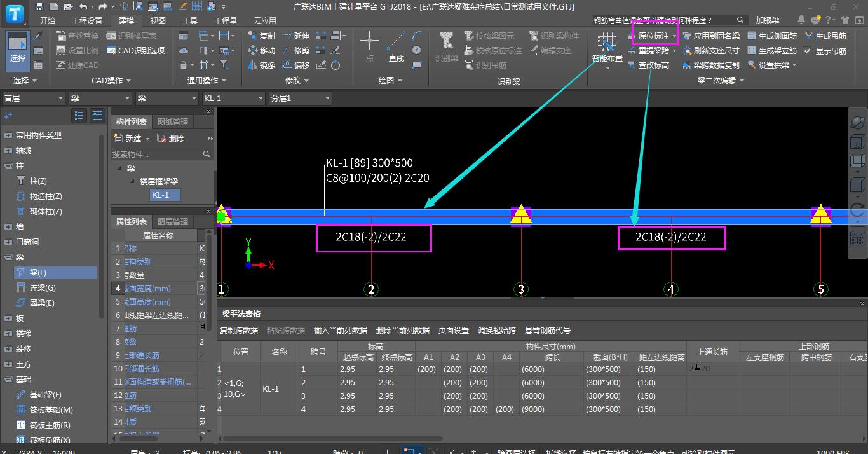Screen dimensions: 868x454
Task: Open the 云应用 ribbon tab
Action: [x=265, y=20]
